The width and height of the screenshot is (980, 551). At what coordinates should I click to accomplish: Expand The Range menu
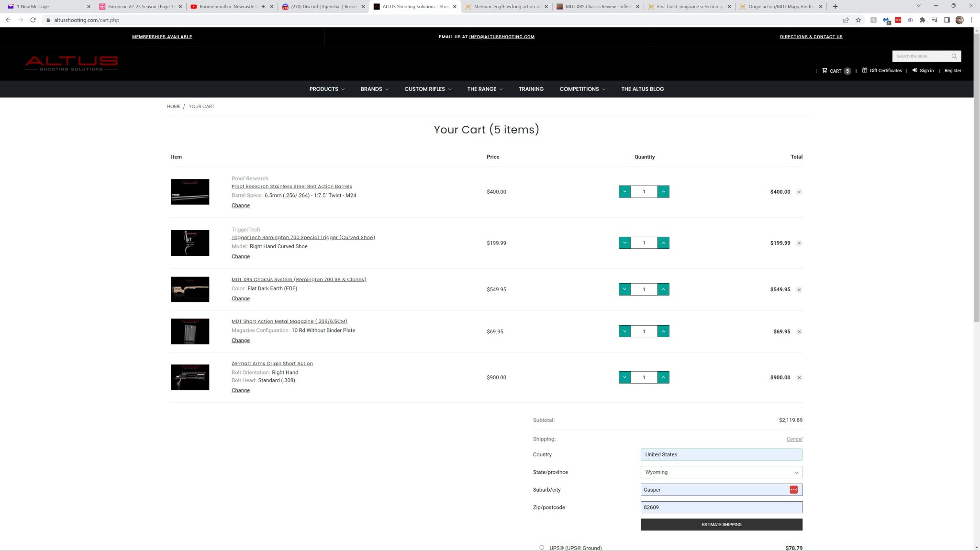(x=485, y=89)
